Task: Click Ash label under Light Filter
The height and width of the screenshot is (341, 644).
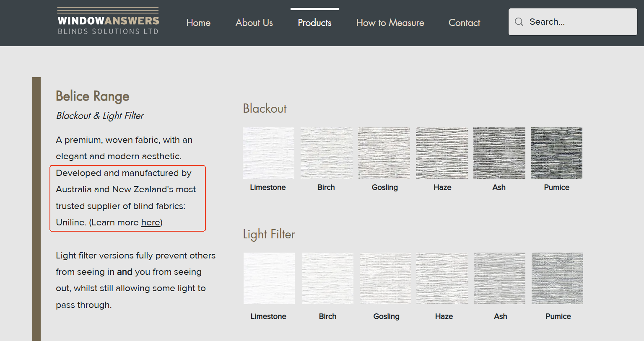Action: click(501, 316)
